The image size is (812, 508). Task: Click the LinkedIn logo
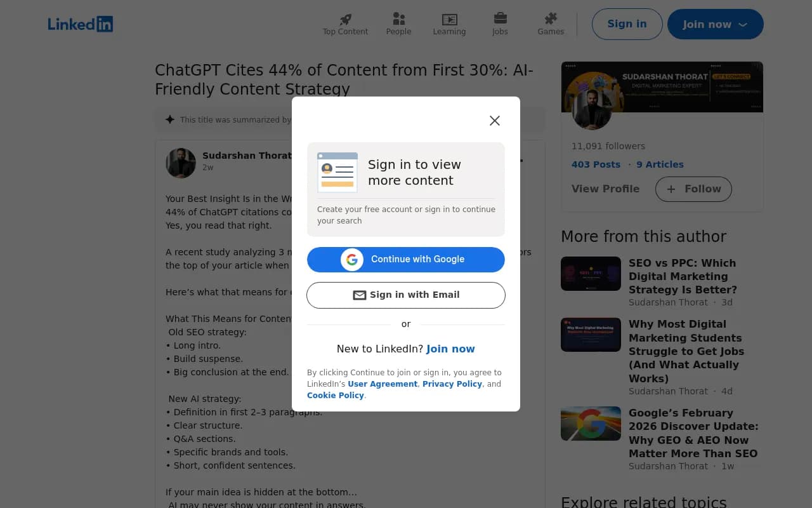81,24
